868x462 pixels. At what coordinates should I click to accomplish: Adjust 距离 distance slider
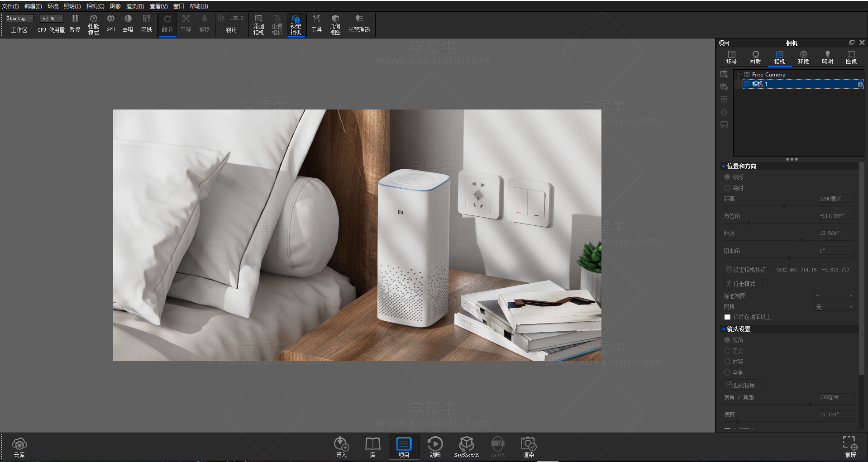[x=784, y=206]
